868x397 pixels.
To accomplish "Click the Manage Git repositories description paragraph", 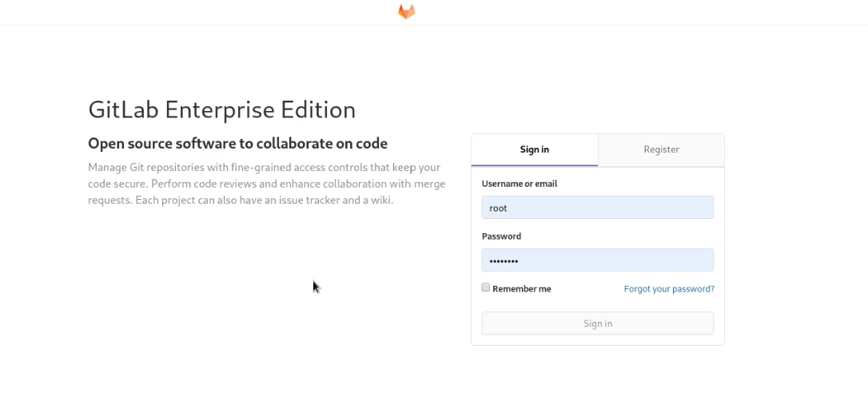I will 266,184.
